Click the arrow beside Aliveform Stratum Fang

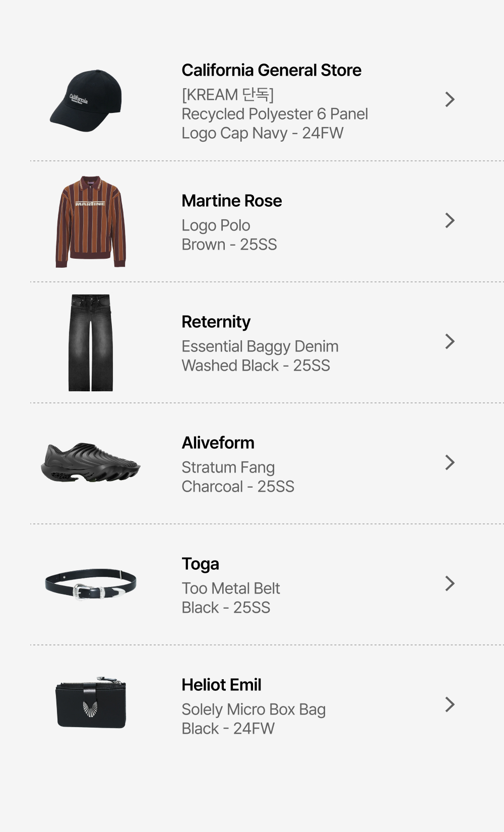450,462
